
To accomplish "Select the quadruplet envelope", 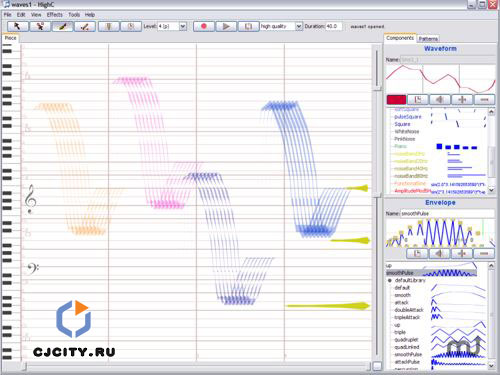I will tap(406, 340).
